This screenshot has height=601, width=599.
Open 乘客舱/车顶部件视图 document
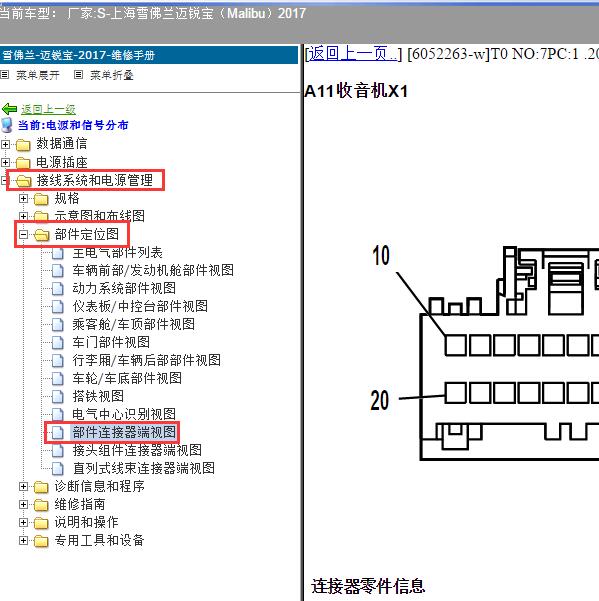tap(134, 324)
